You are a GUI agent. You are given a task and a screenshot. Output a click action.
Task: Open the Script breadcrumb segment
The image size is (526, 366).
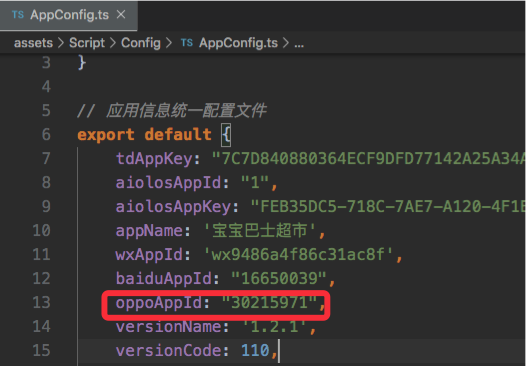point(87,43)
